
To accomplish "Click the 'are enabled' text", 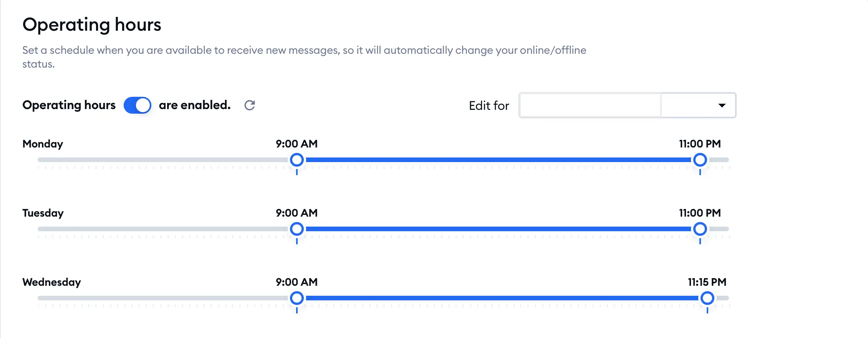I will [194, 105].
